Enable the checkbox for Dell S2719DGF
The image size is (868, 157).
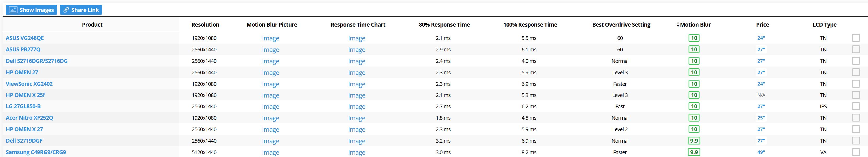855,141
